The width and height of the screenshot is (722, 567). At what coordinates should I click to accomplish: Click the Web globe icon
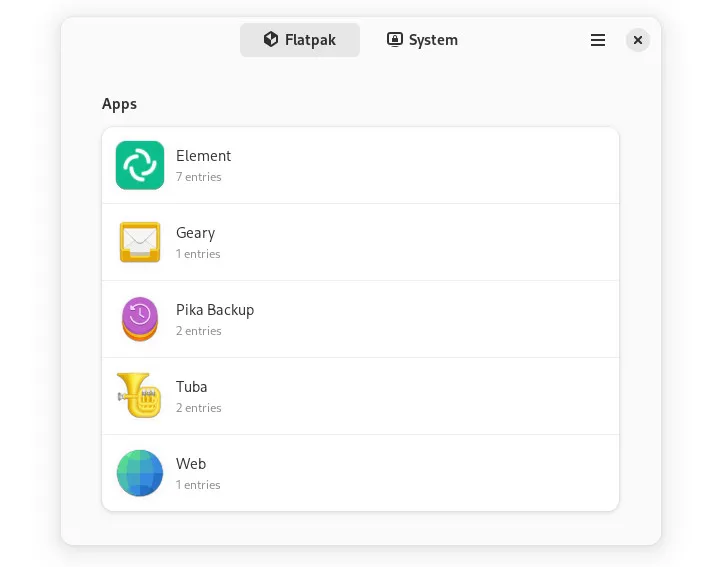click(x=140, y=473)
